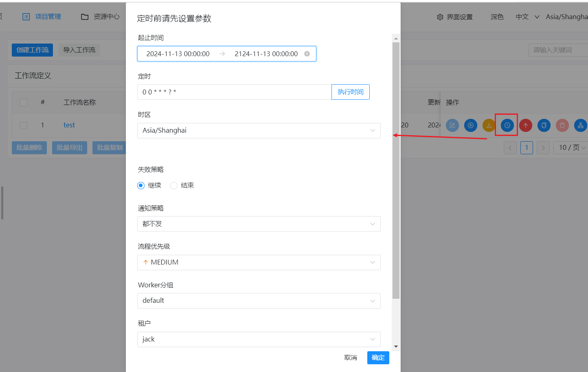Click the run workflow play icon
The height and width of the screenshot is (372, 588).
(470, 125)
